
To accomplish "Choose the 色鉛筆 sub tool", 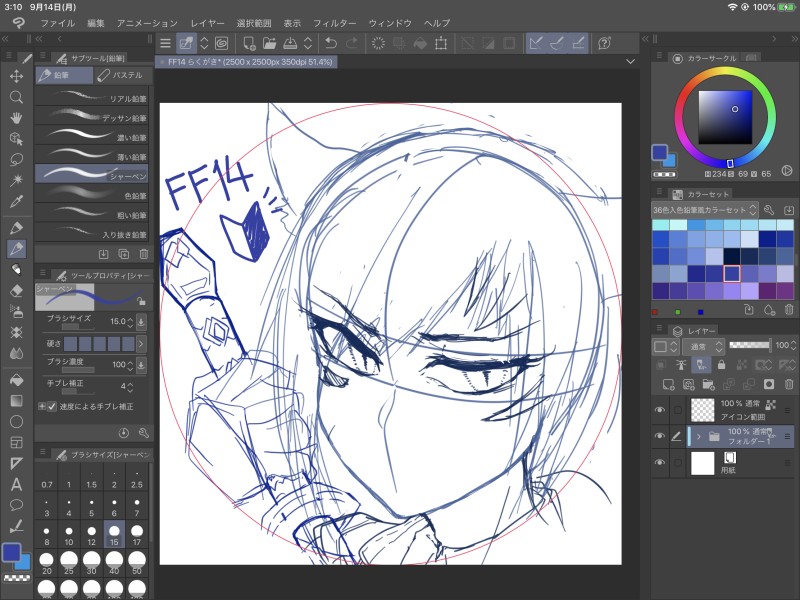I will [x=92, y=194].
